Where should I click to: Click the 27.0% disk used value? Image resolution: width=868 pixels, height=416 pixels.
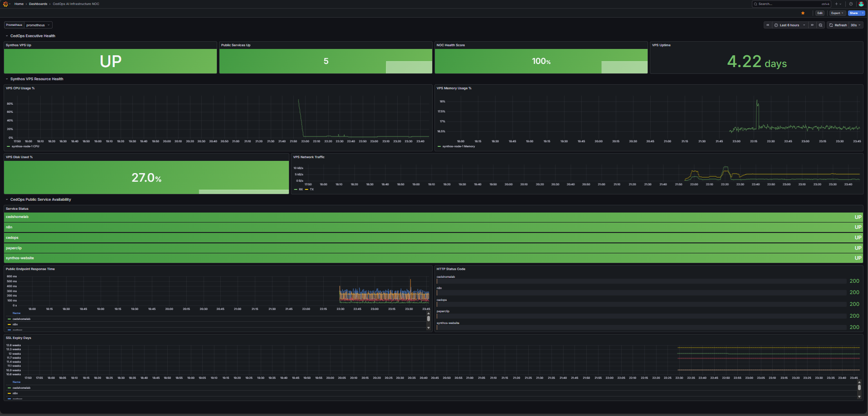(146, 178)
